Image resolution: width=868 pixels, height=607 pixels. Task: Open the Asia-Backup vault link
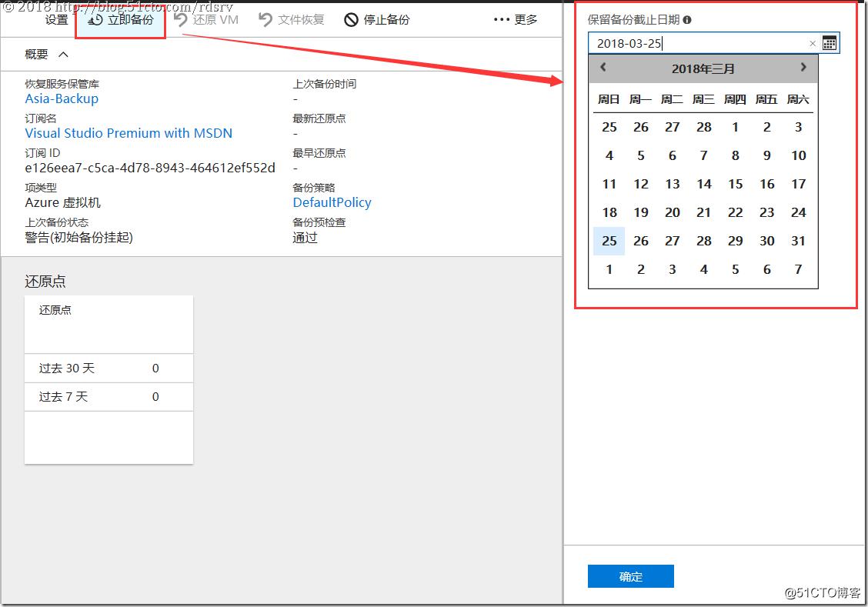[x=62, y=98]
